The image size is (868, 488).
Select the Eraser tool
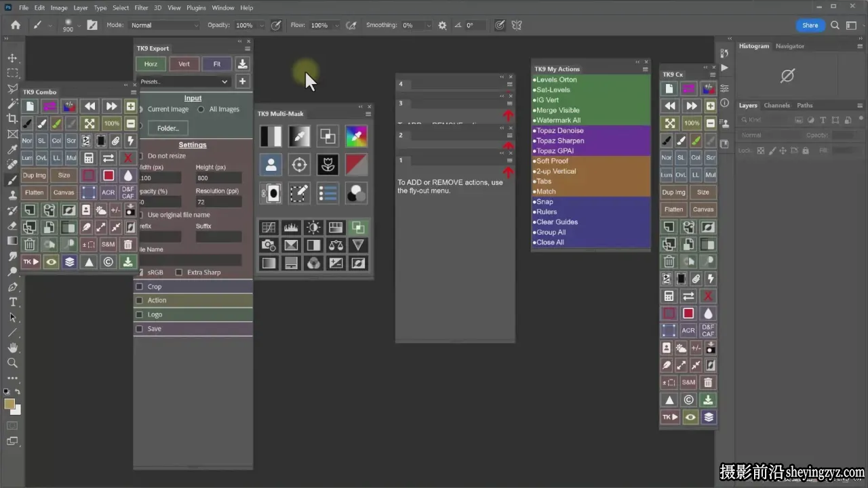click(x=12, y=226)
